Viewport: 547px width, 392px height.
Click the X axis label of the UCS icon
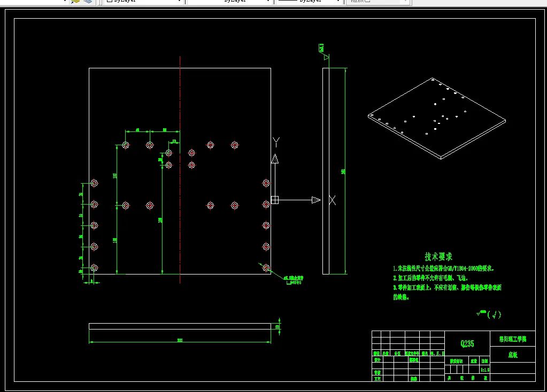pos(333,200)
